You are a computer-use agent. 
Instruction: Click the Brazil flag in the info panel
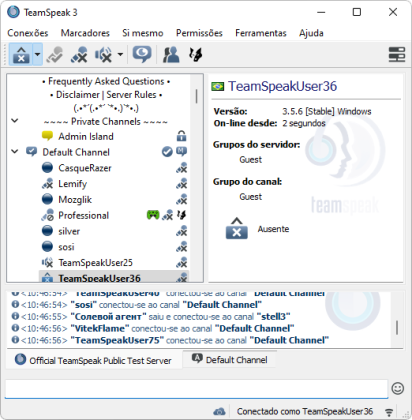click(x=218, y=87)
